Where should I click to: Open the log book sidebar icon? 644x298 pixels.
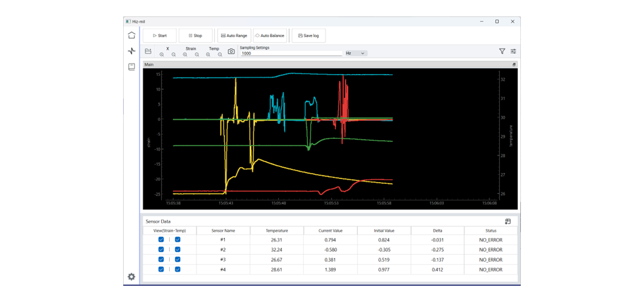(x=132, y=67)
